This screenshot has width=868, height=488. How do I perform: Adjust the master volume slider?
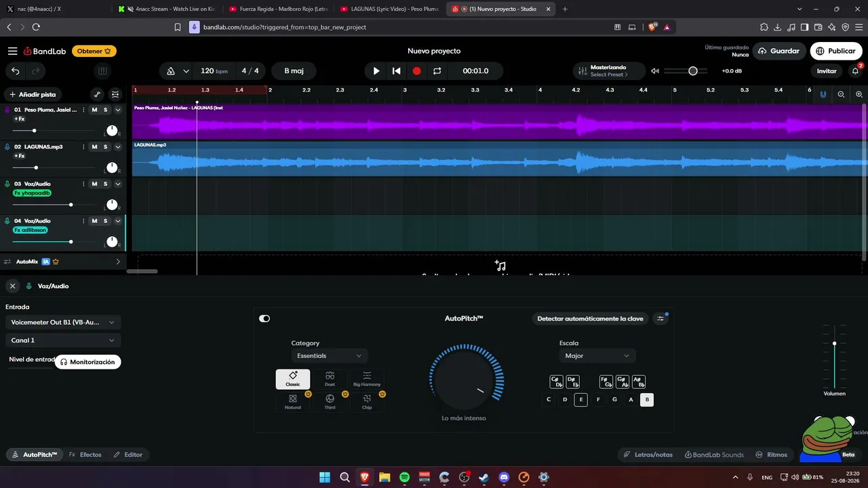click(x=692, y=71)
